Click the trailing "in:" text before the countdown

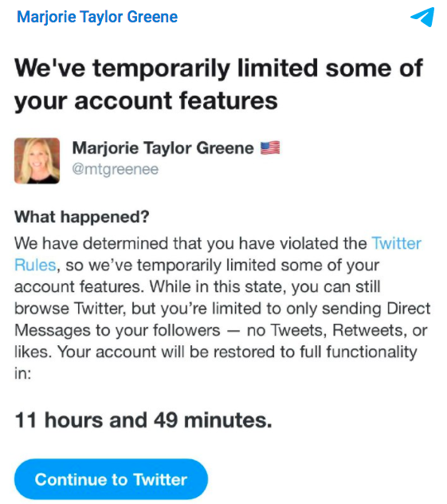pos(23,373)
